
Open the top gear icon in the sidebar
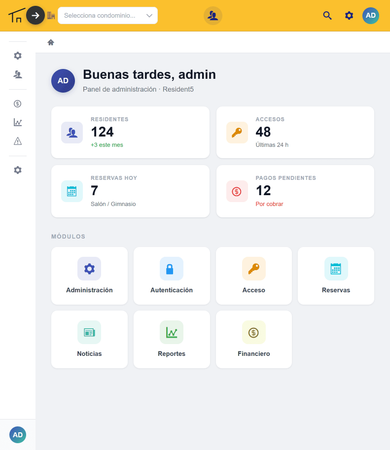coord(18,56)
